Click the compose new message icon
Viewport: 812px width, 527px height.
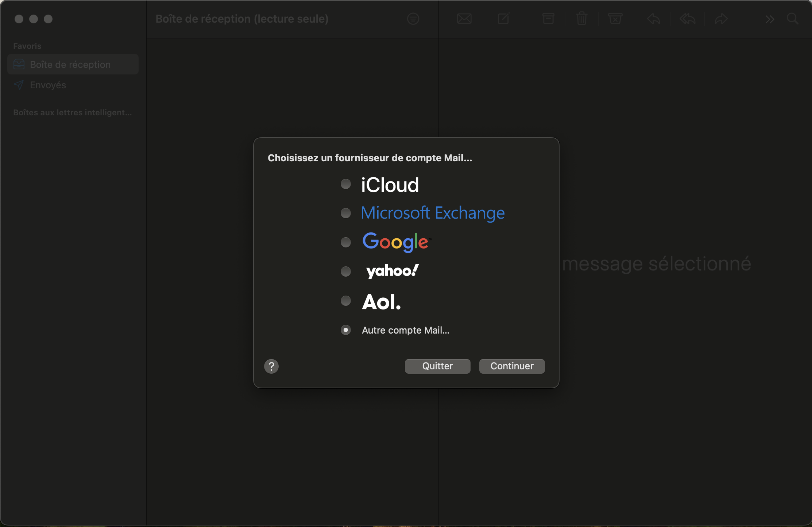tap(504, 18)
